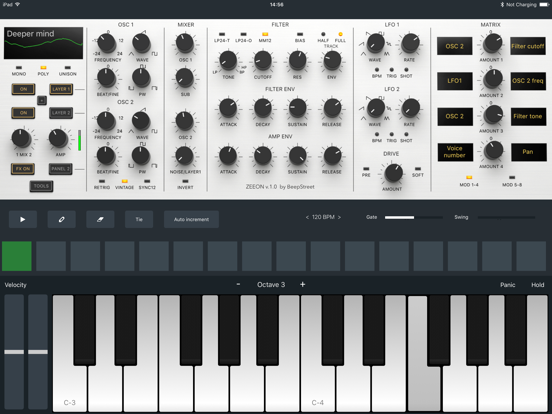Image resolution: width=552 pixels, height=414 pixels.
Task: Toggle the VINTAGE oscillator switch
Action: click(x=125, y=181)
